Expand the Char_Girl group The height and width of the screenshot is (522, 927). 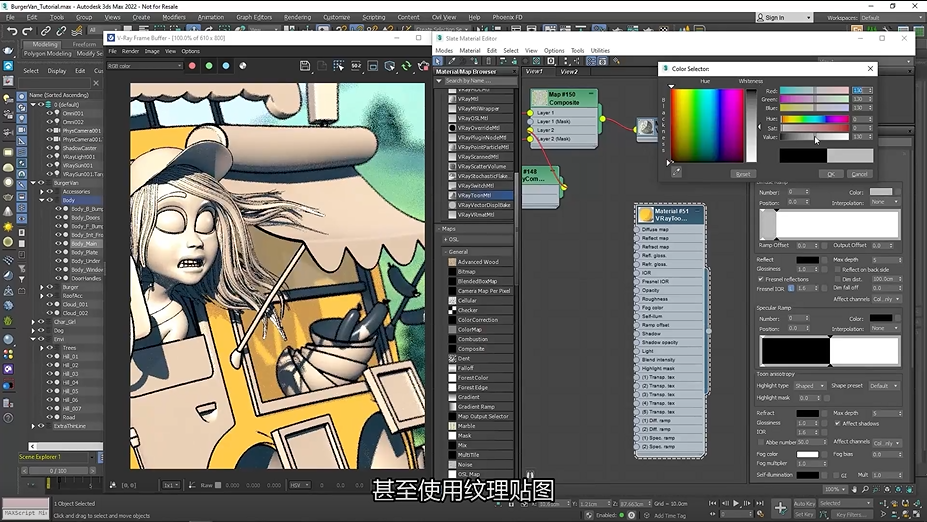tap(34, 322)
